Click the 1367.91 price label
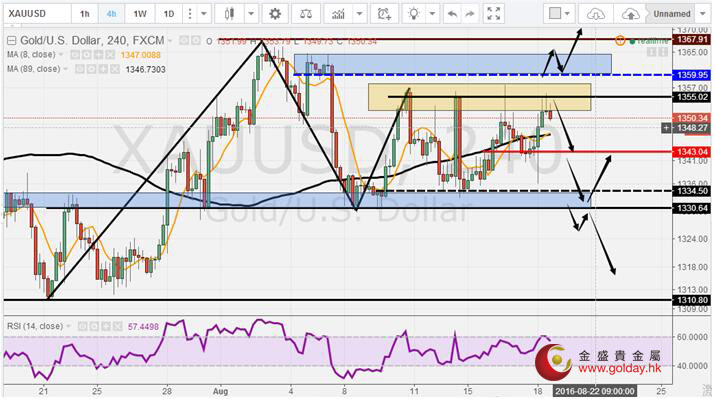Screen dimensions: 714x399 click(x=692, y=40)
